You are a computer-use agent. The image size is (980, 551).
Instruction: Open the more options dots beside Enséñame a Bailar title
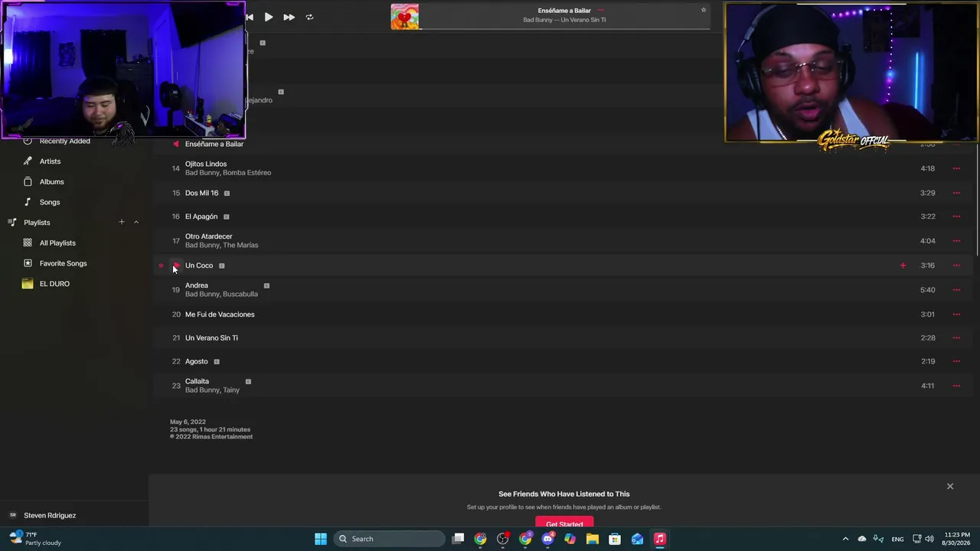pyautogui.click(x=600, y=11)
